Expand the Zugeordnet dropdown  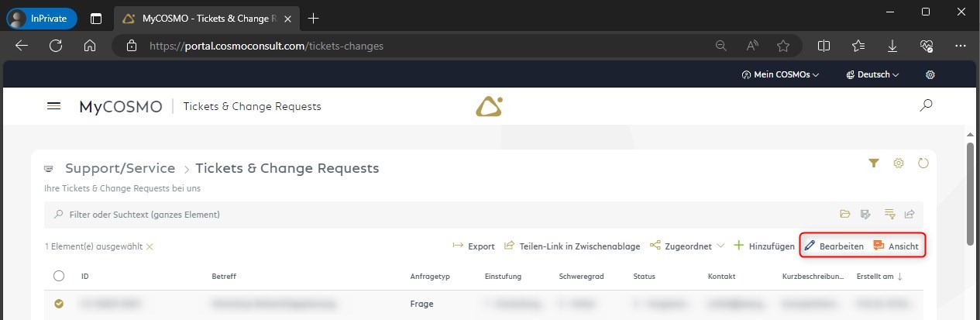(687, 246)
